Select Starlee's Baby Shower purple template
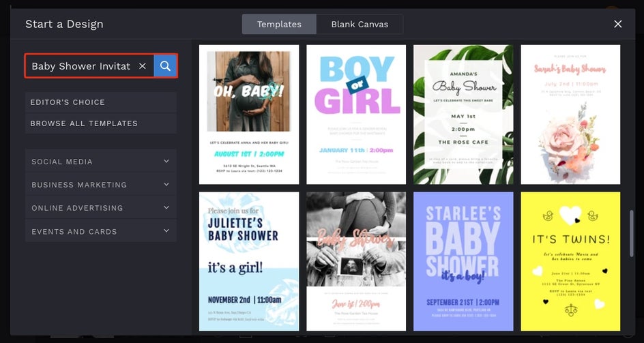This screenshot has height=343, width=644. (x=463, y=261)
